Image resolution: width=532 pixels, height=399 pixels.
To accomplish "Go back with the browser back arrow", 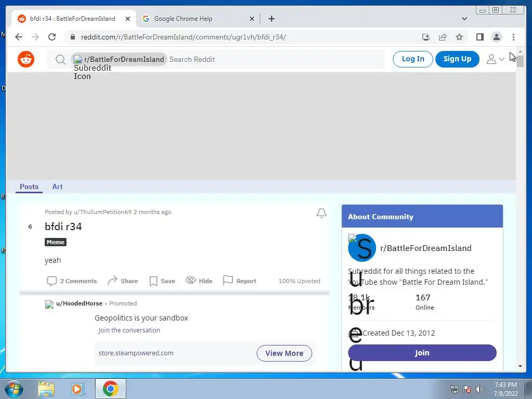I will click(x=19, y=37).
